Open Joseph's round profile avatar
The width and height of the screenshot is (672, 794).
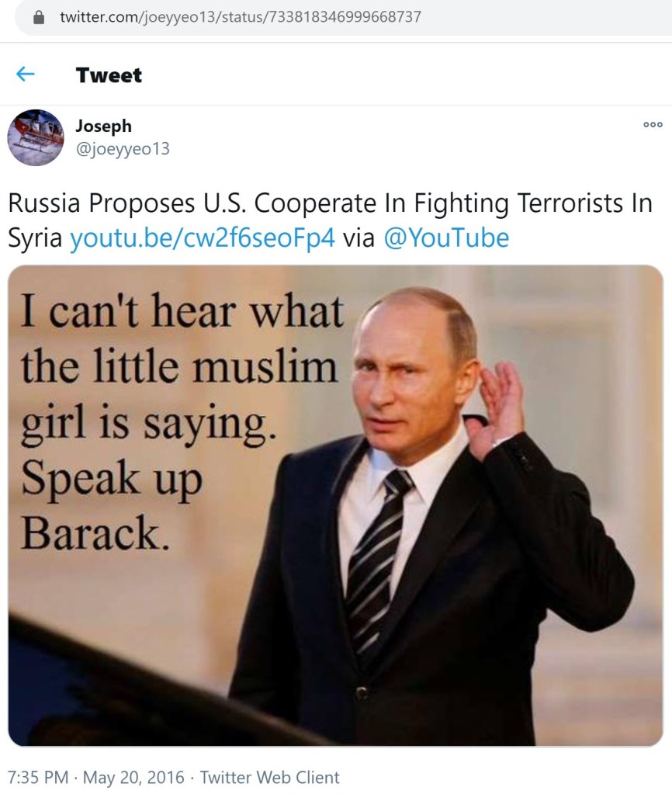click(x=36, y=137)
